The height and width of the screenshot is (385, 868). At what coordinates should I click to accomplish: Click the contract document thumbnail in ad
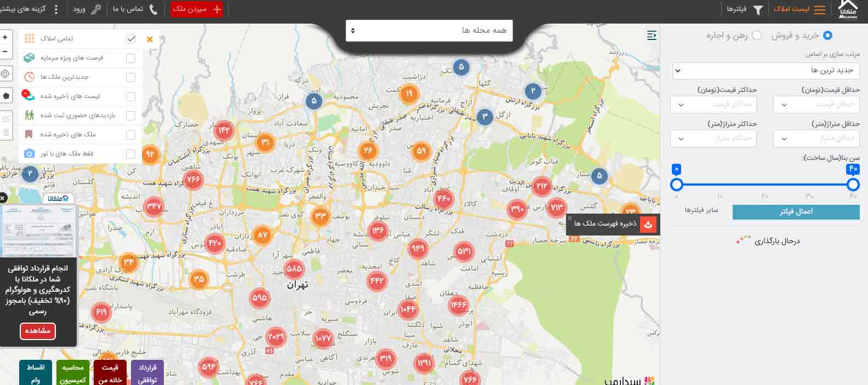pyautogui.click(x=38, y=231)
